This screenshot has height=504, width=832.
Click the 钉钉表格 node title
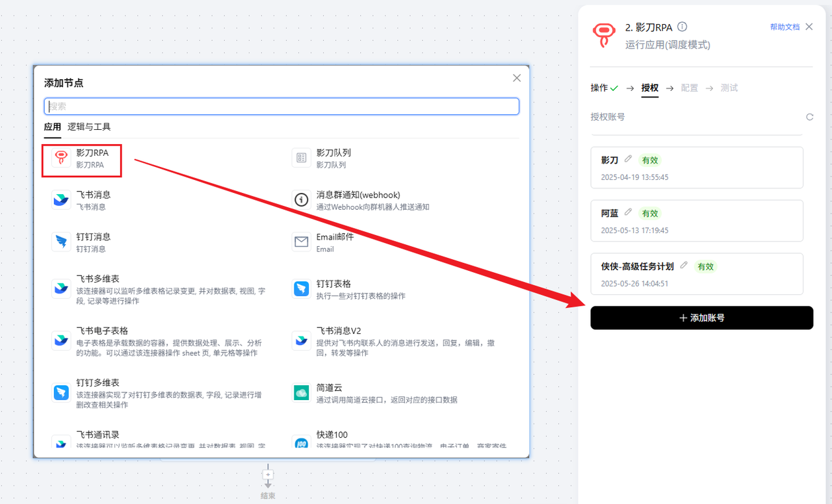pyautogui.click(x=333, y=284)
